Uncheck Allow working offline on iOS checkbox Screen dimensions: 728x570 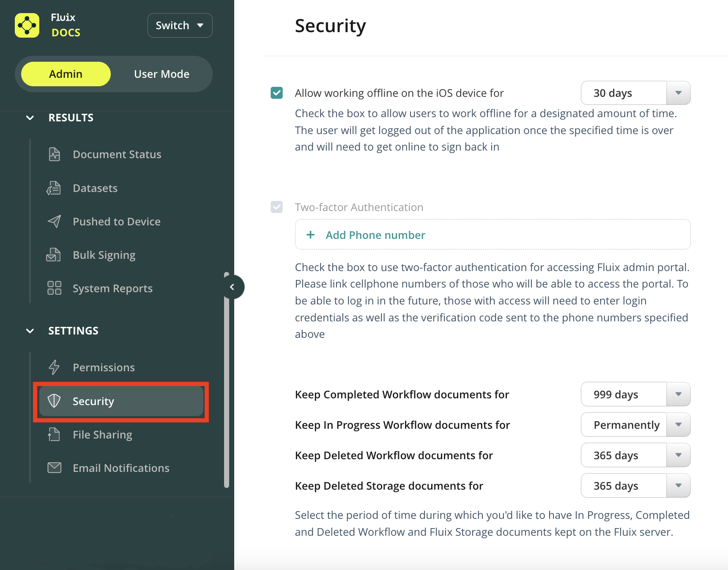click(x=277, y=93)
